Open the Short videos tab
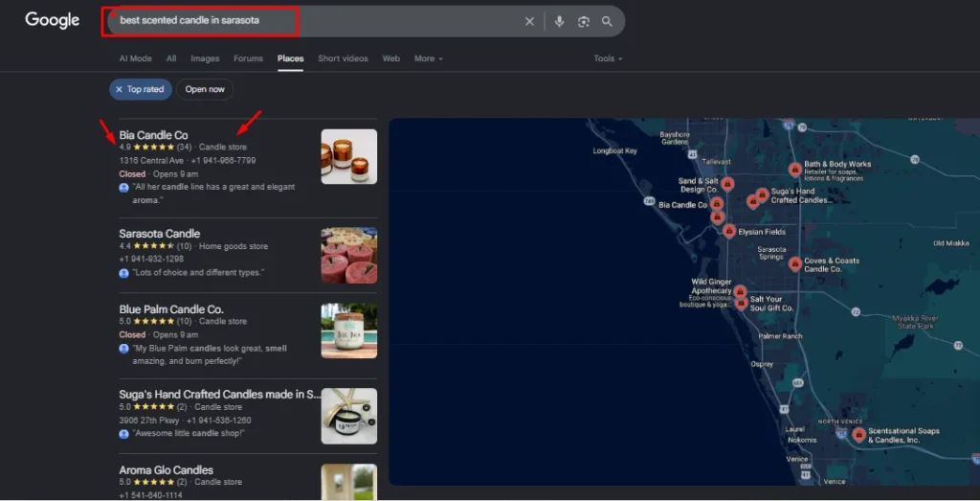Viewport: 980px width, 501px height. 344,58
